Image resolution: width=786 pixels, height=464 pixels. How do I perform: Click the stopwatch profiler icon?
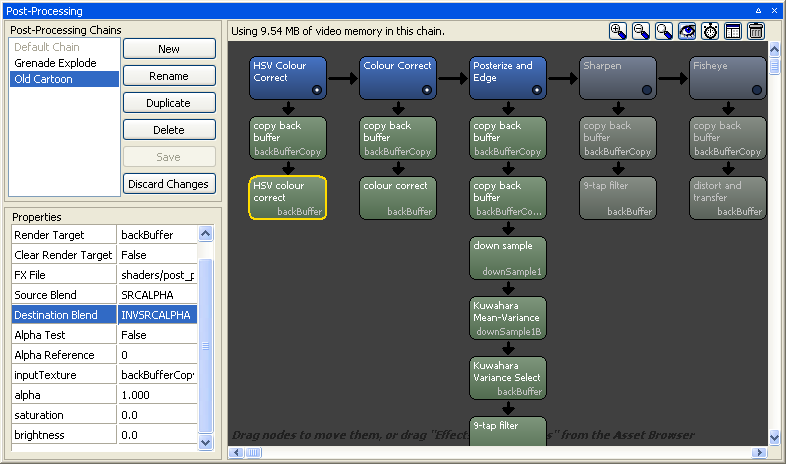pyautogui.click(x=710, y=31)
